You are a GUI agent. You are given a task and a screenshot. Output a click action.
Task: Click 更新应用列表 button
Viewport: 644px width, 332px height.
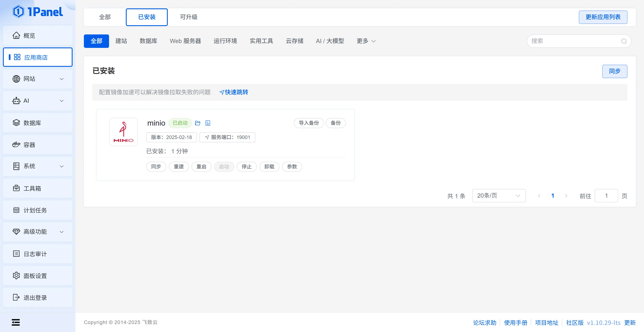click(x=602, y=17)
